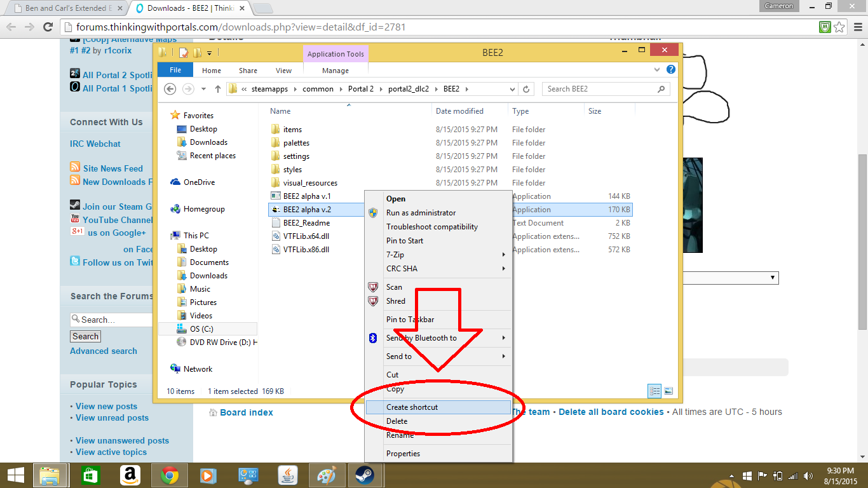The width and height of the screenshot is (868, 488).
Task: Open the File tab in Explorer
Action: 175,70
